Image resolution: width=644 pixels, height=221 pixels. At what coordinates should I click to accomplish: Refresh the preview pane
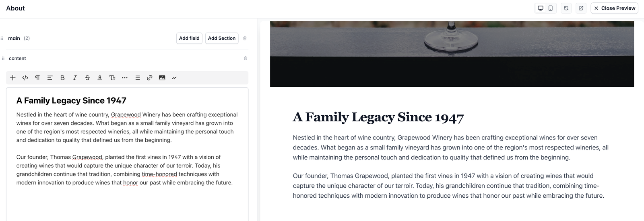(x=566, y=8)
